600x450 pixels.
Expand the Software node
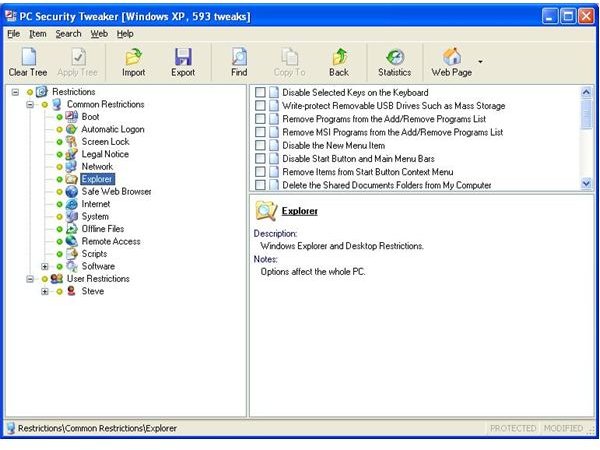coord(45,266)
